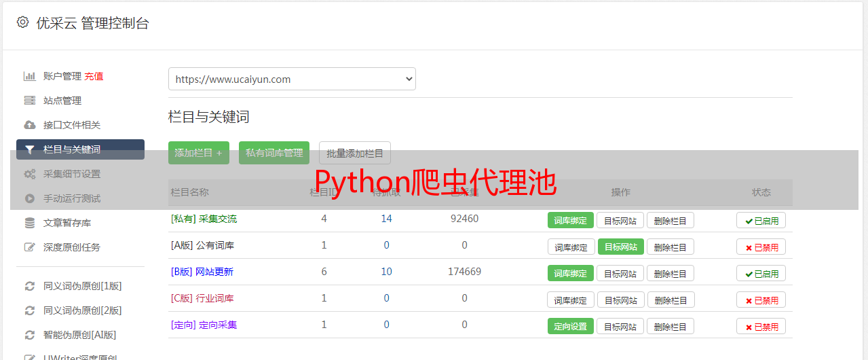Click 目标网站 for 网站更新 row
The width and height of the screenshot is (868, 360).
[x=620, y=273]
